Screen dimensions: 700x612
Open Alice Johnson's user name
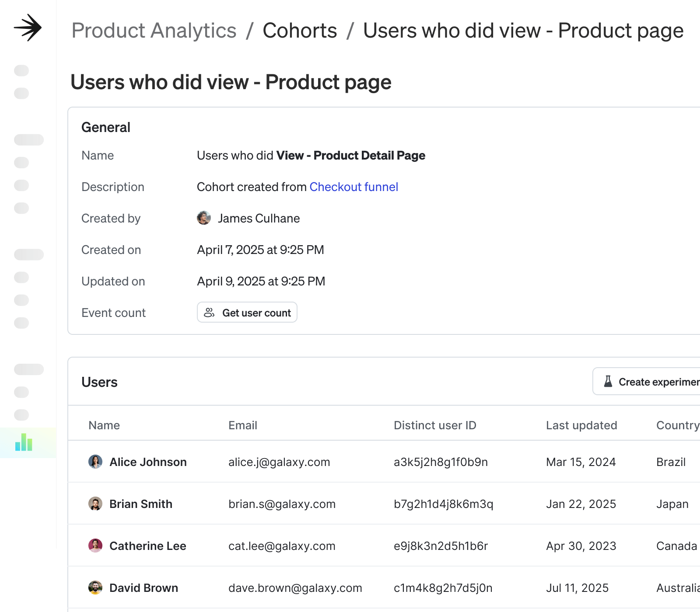pos(148,462)
